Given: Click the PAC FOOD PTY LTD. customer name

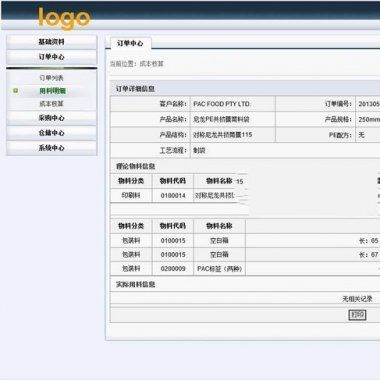Looking at the screenshot, I should point(222,104).
